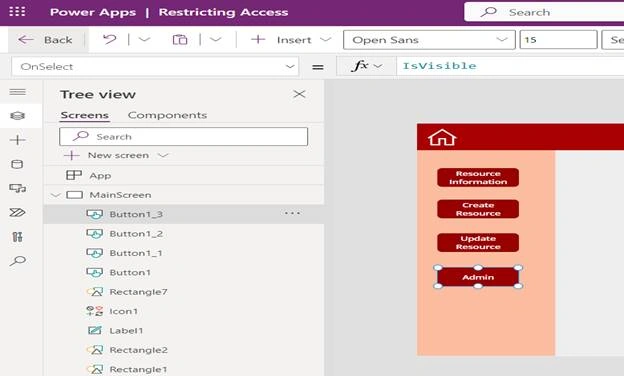Switch to the Components tab
The image size is (624, 376).
(167, 115)
